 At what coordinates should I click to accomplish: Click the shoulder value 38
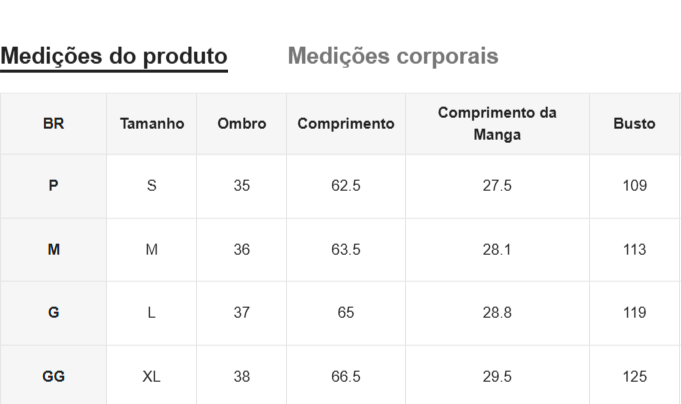[x=242, y=377]
